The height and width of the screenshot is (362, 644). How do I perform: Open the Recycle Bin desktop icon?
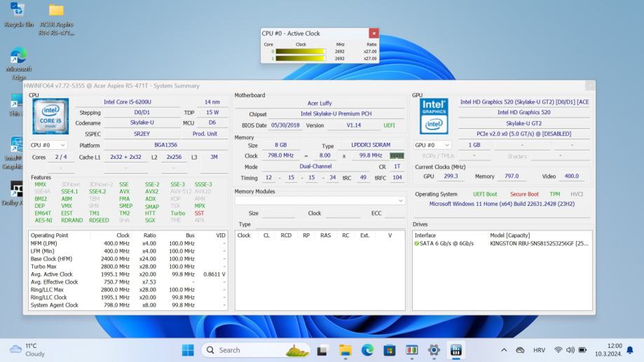pyautogui.click(x=17, y=11)
